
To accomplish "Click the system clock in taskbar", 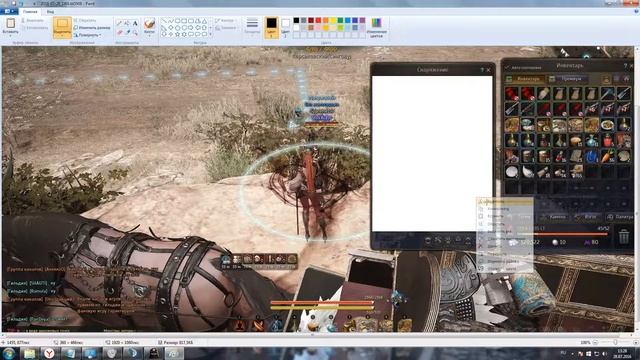I will click(x=622, y=353).
